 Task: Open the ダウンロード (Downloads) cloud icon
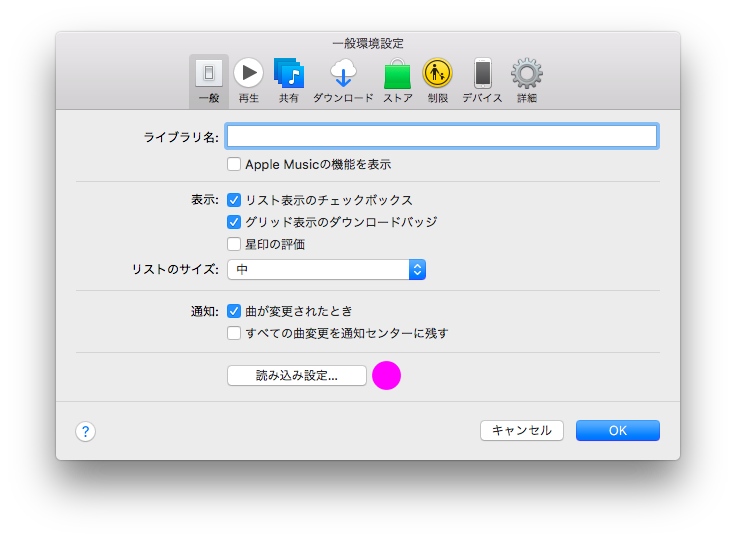click(343, 73)
